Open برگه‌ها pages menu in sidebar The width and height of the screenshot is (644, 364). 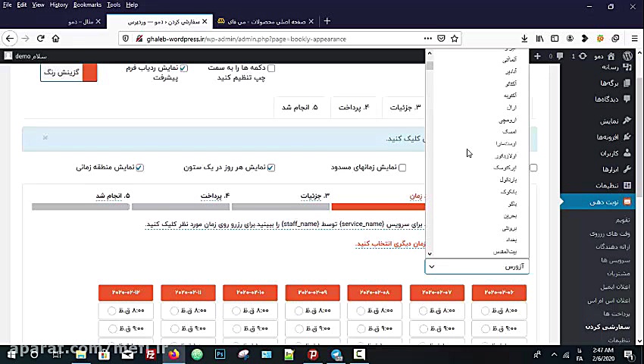[615, 83]
